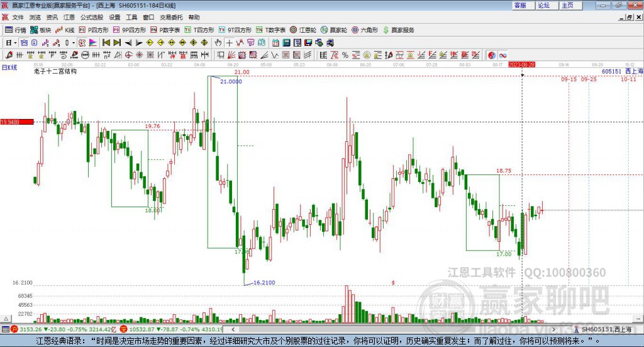Open the 工具 menu
The width and height of the screenshot is (644, 347).
tap(131, 17)
